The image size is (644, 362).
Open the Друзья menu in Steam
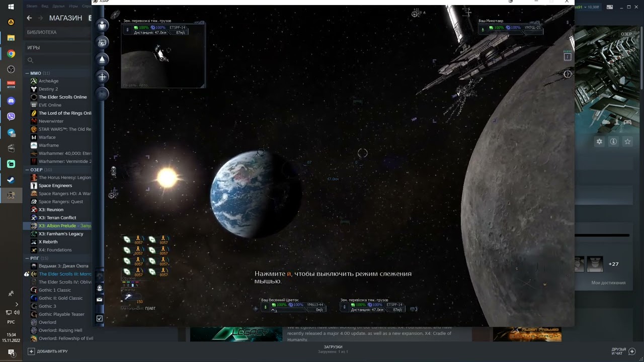click(x=58, y=7)
